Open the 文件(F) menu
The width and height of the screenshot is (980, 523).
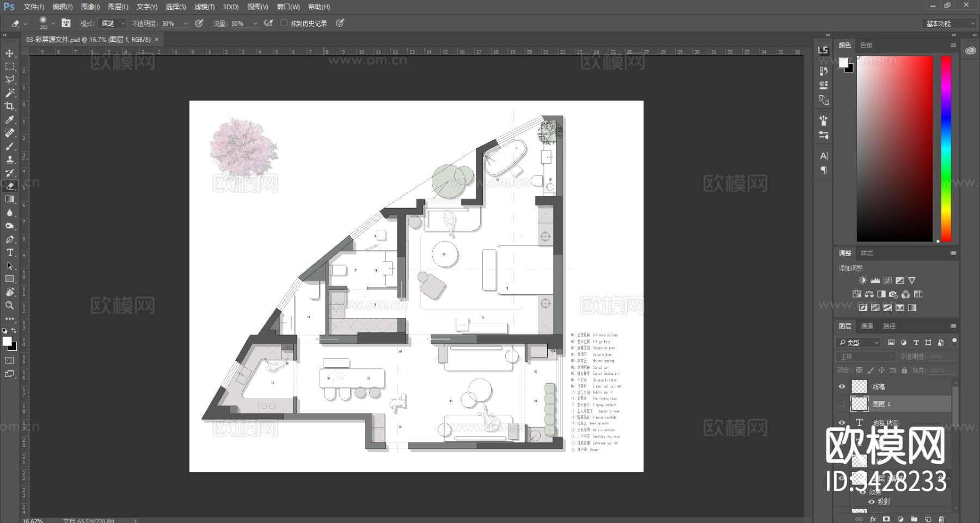click(34, 7)
